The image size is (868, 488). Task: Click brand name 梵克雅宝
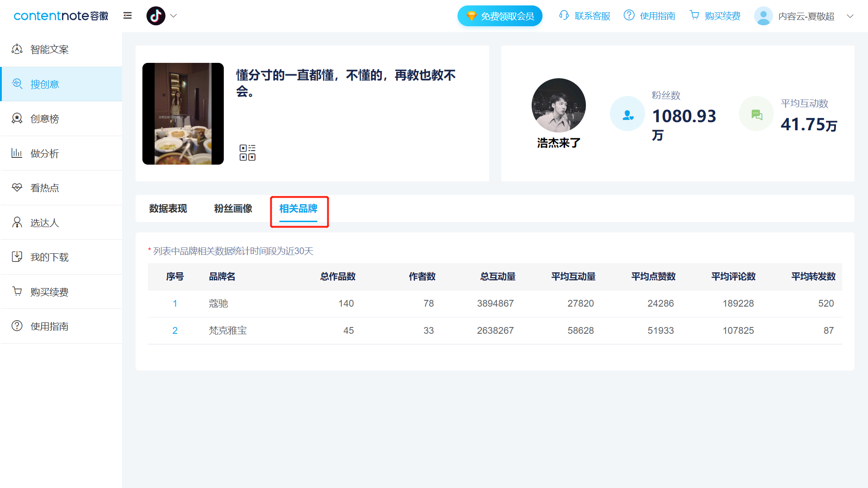tap(228, 331)
